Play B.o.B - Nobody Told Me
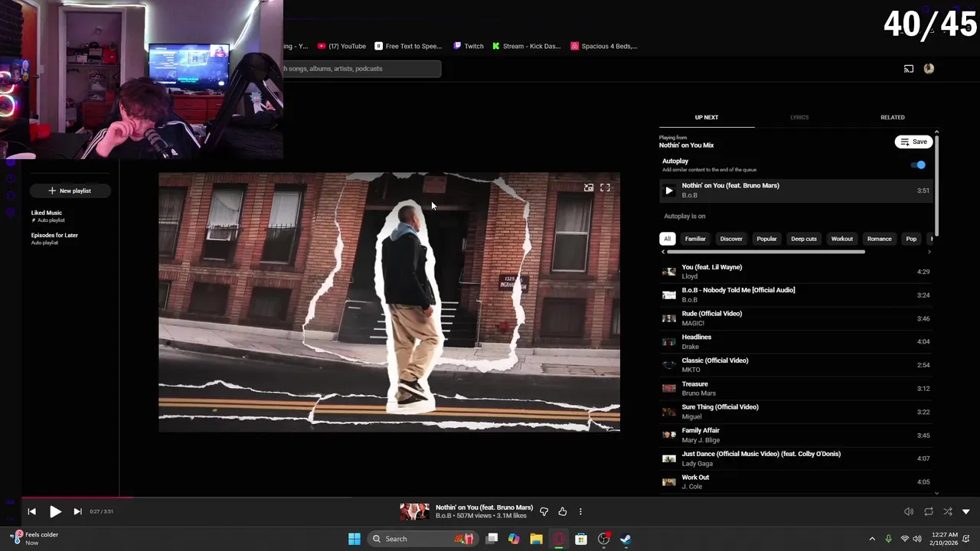The width and height of the screenshot is (980, 551). (796, 295)
